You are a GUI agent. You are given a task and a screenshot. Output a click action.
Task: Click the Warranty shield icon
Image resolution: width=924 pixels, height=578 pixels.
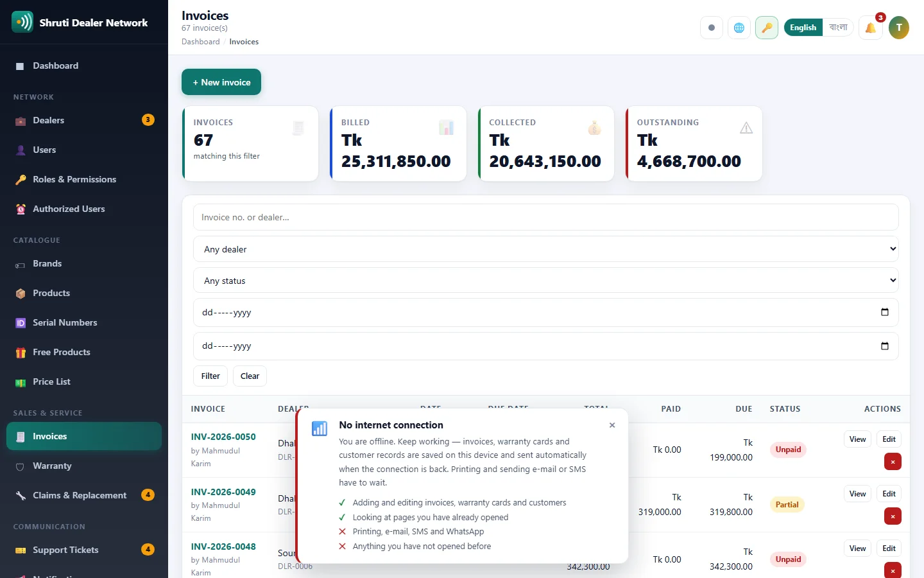coord(21,466)
